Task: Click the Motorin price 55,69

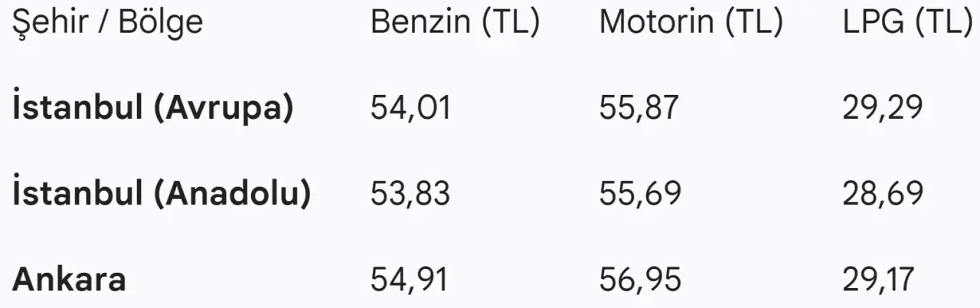Action: (x=640, y=194)
